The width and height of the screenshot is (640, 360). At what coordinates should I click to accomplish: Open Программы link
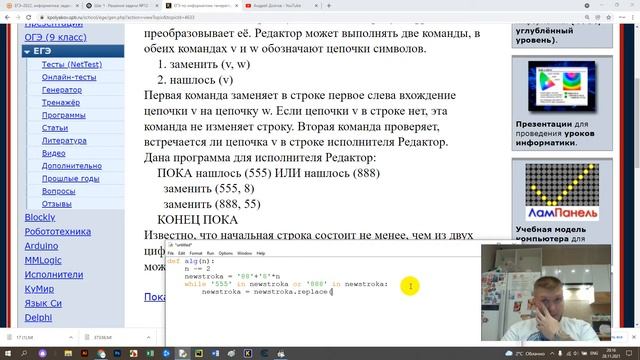pyautogui.click(x=64, y=115)
